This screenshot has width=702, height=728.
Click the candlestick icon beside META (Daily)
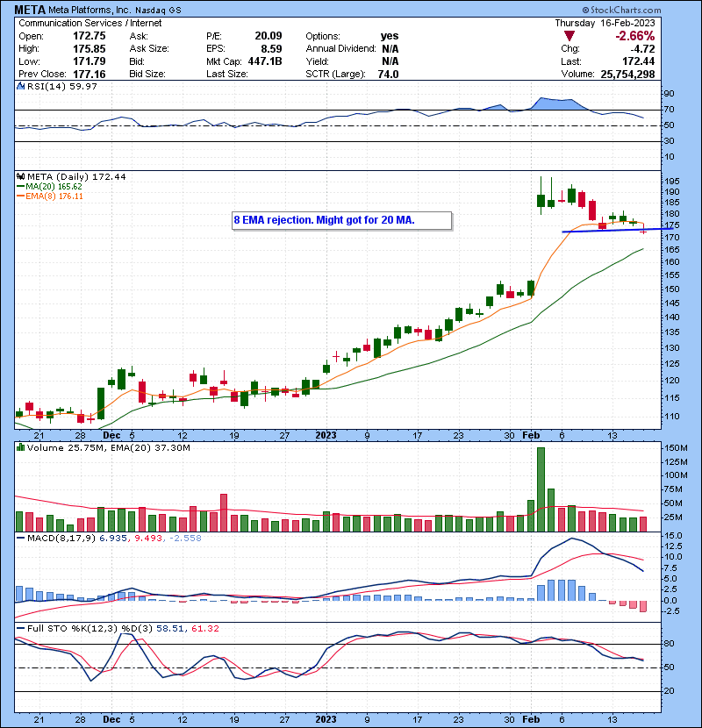tap(20, 176)
